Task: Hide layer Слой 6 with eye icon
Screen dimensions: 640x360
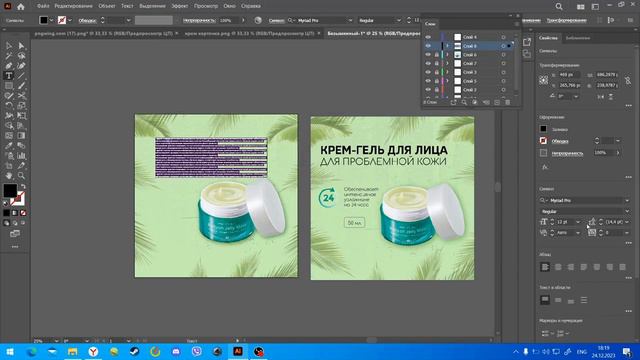Action: click(x=428, y=55)
